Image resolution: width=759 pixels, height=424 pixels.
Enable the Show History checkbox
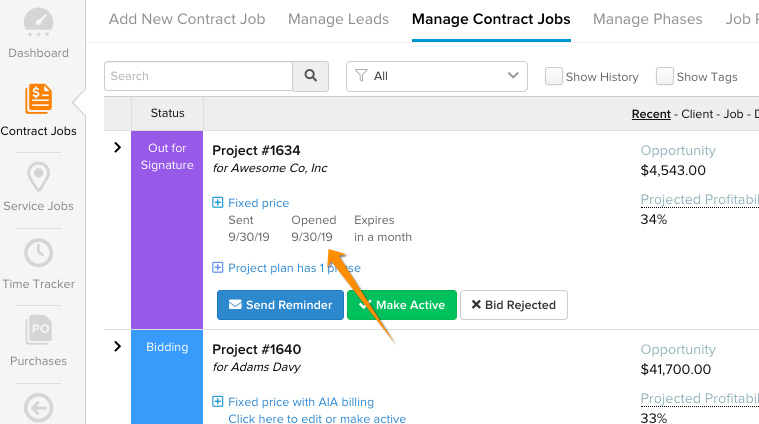pyautogui.click(x=553, y=76)
